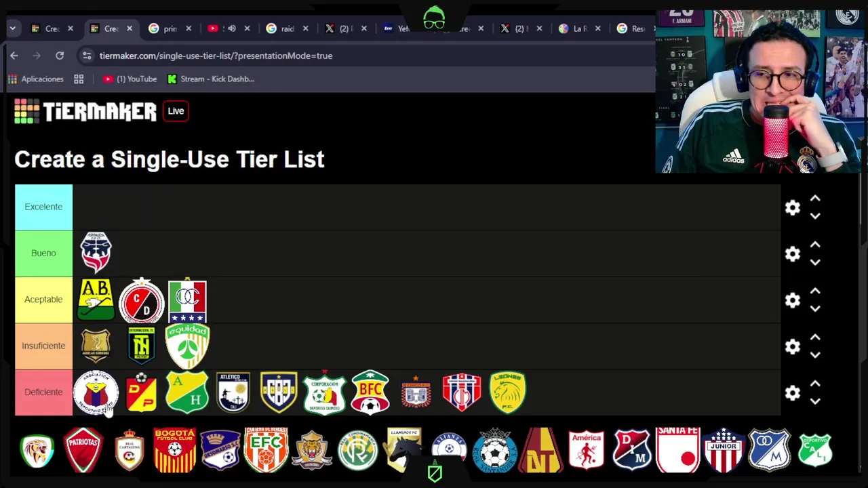Viewport: 868px width, 488px height.
Task: Select the Equidad logo in Insuficiente
Action: click(187, 346)
